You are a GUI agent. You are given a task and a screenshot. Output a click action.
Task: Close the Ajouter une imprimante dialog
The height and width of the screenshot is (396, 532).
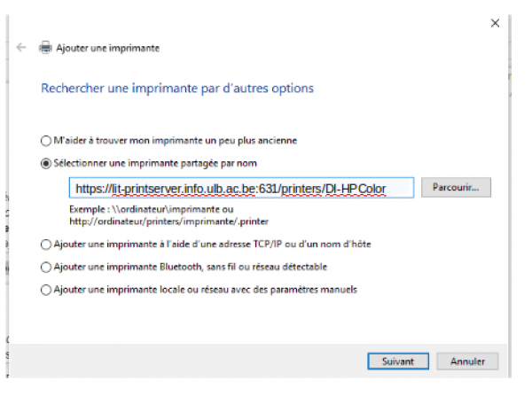click(x=495, y=23)
